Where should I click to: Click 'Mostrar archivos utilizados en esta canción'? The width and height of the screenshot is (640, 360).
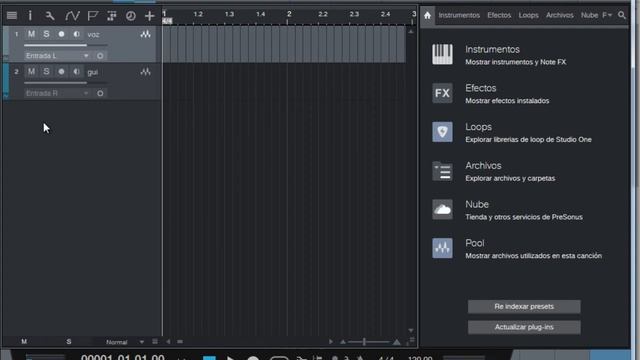(x=533, y=256)
